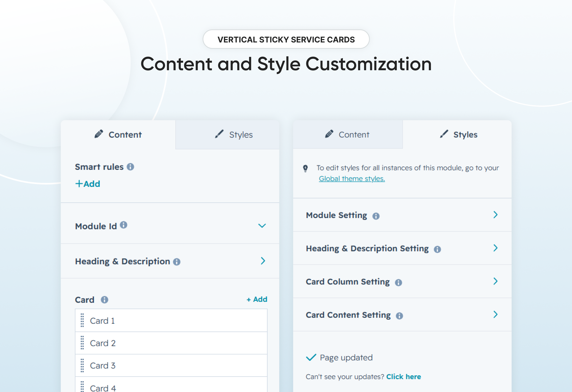Switch to Content tab in left panel
The height and width of the screenshot is (392, 572).
coord(118,135)
